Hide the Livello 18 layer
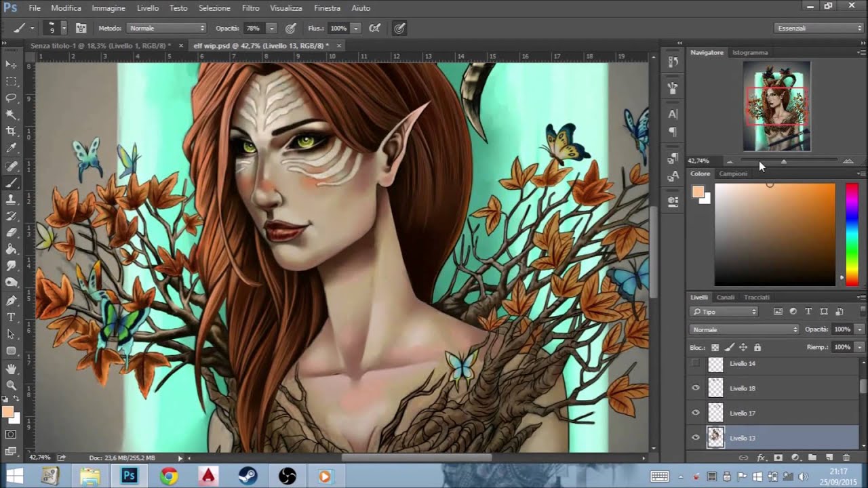Screen dimensions: 868x488 click(695, 388)
